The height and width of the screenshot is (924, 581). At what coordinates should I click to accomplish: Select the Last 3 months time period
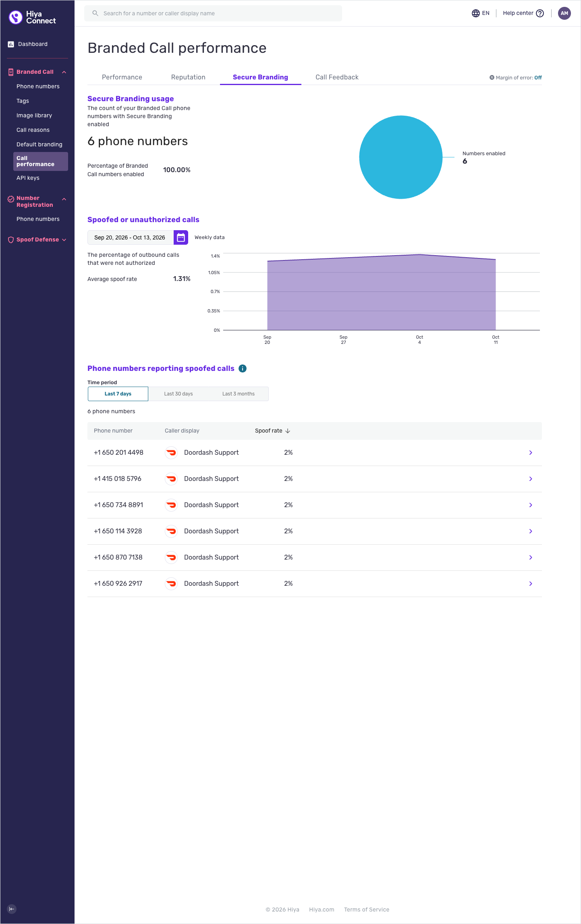tap(239, 394)
